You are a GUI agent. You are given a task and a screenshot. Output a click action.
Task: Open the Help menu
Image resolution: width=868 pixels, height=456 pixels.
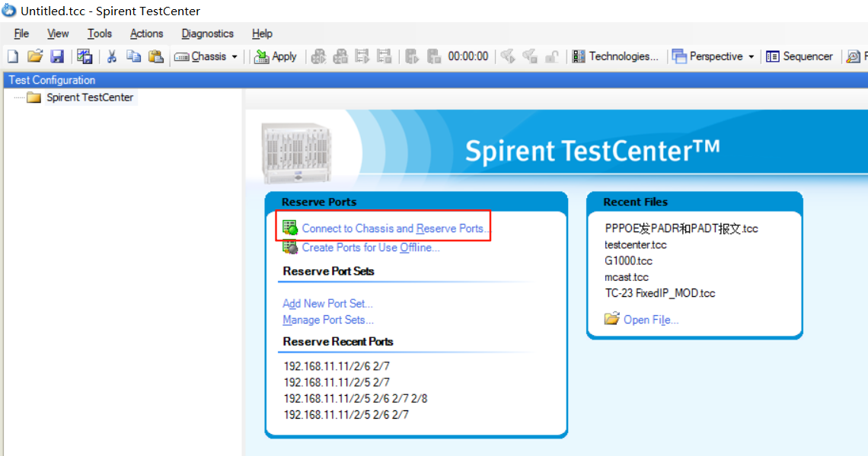pyautogui.click(x=263, y=33)
